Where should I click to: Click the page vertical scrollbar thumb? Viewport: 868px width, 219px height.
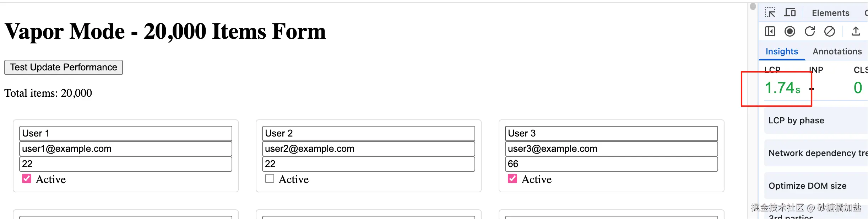click(x=753, y=6)
